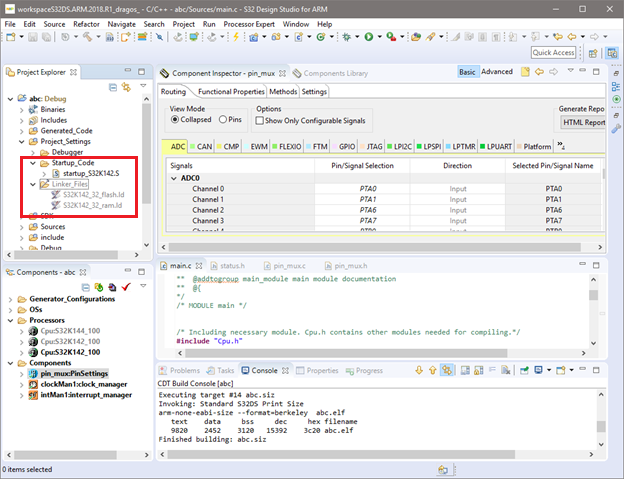Open the Project menu

183,24
